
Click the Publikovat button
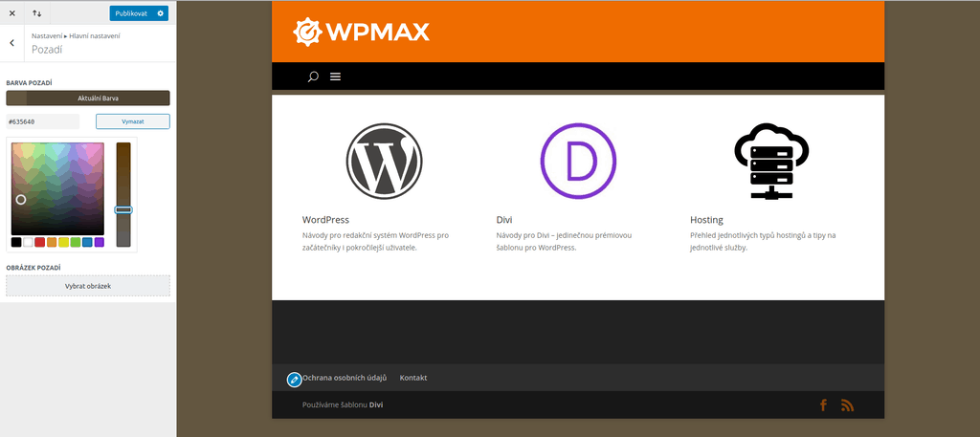click(x=131, y=13)
